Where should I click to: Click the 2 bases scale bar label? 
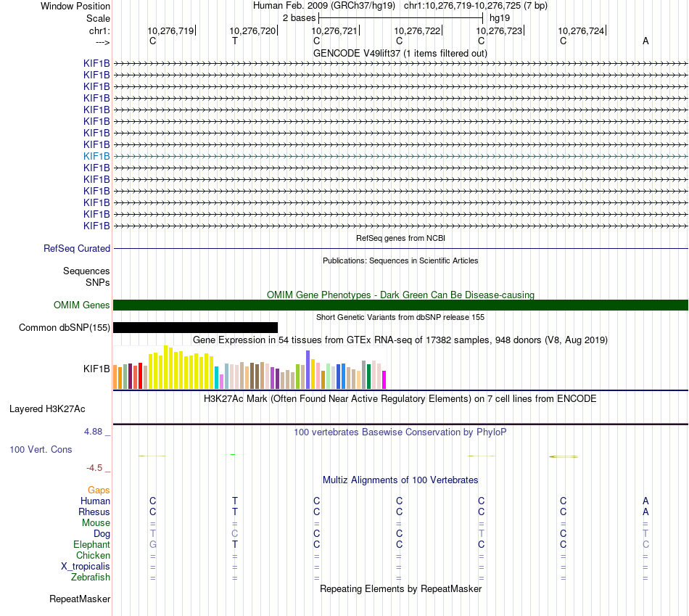[x=299, y=18]
